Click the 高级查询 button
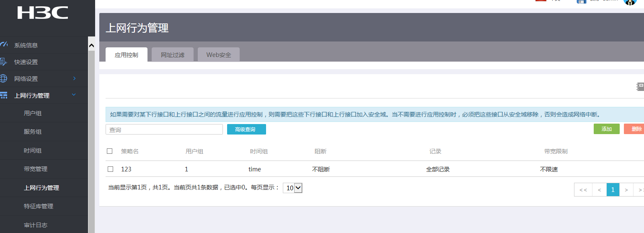 [x=246, y=129]
